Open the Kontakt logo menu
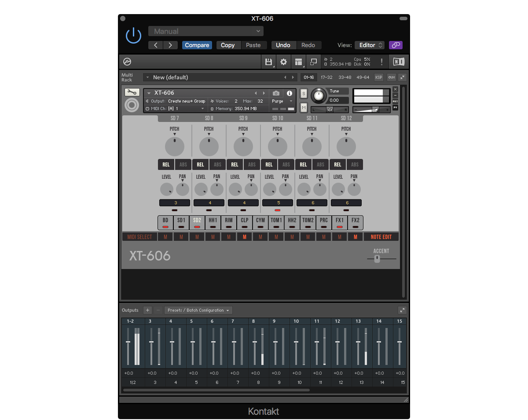528x420 pixels. (x=127, y=62)
